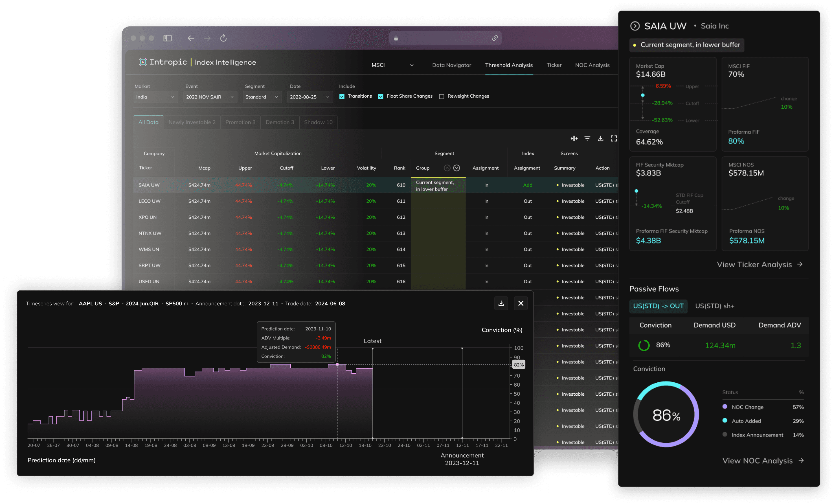834x504 pixels.
Task: Toggle the browser sidebar icon
Action: click(168, 38)
